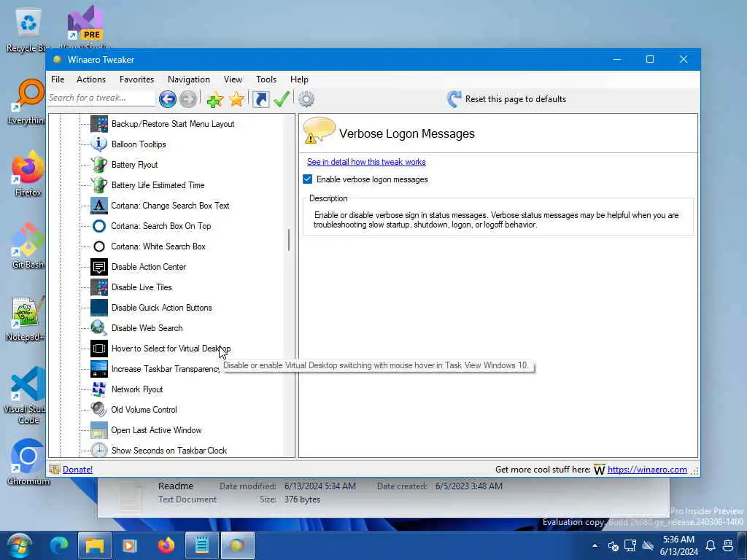Select Show Seconds on Taskbar Clock entry

click(169, 451)
